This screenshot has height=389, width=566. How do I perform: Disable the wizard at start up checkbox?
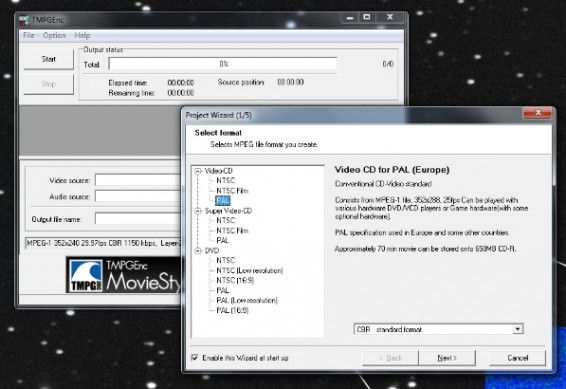click(195, 358)
